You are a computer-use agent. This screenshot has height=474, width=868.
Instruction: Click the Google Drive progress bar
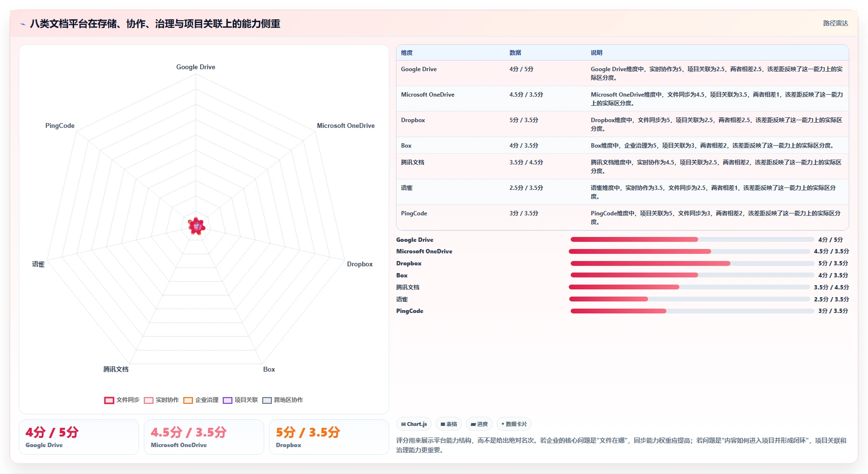pyautogui.click(x=692, y=239)
